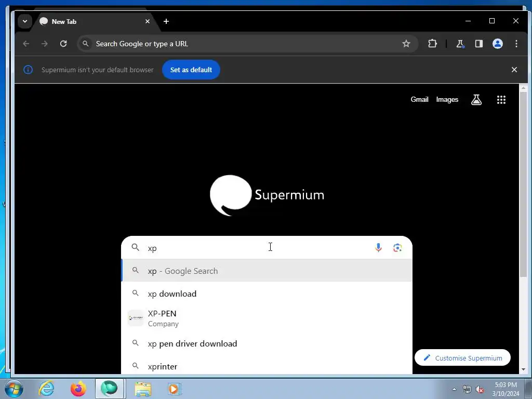Minimize the Supermium window

(468, 21)
